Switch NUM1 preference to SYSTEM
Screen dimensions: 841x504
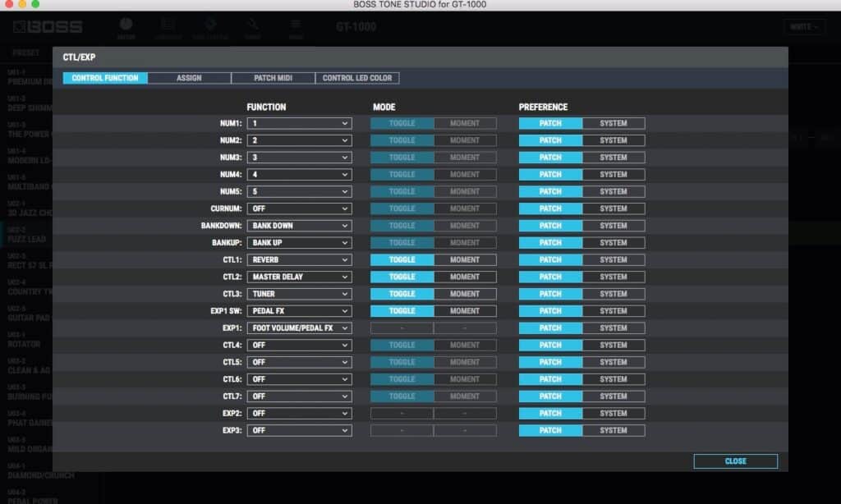coord(614,123)
